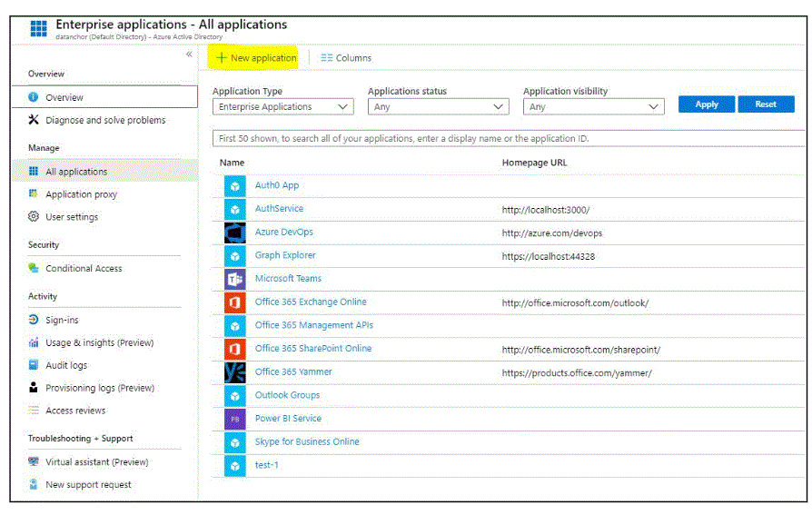Open the test-1 application link
The image size is (812, 515).
click(267, 465)
